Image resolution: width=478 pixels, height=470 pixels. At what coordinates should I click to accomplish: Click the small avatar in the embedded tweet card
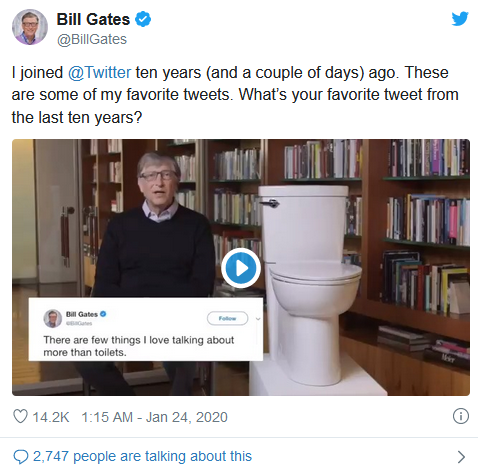coord(52,318)
